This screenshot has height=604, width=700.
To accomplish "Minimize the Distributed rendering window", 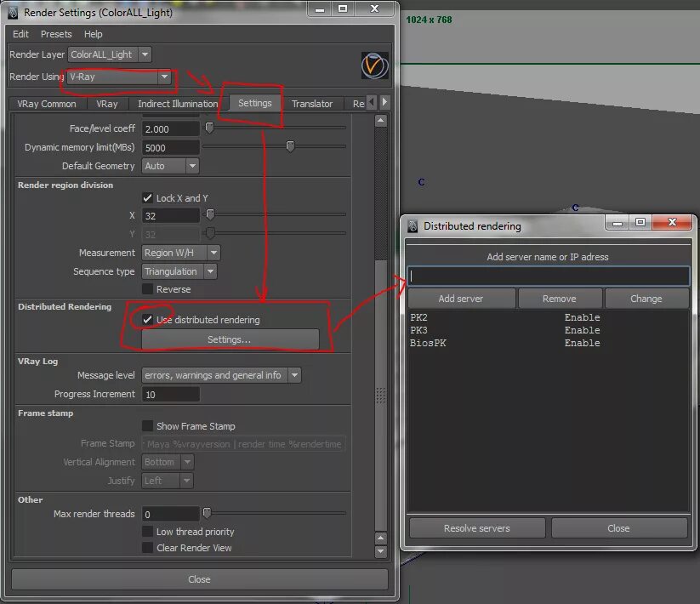I will click(617, 223).
